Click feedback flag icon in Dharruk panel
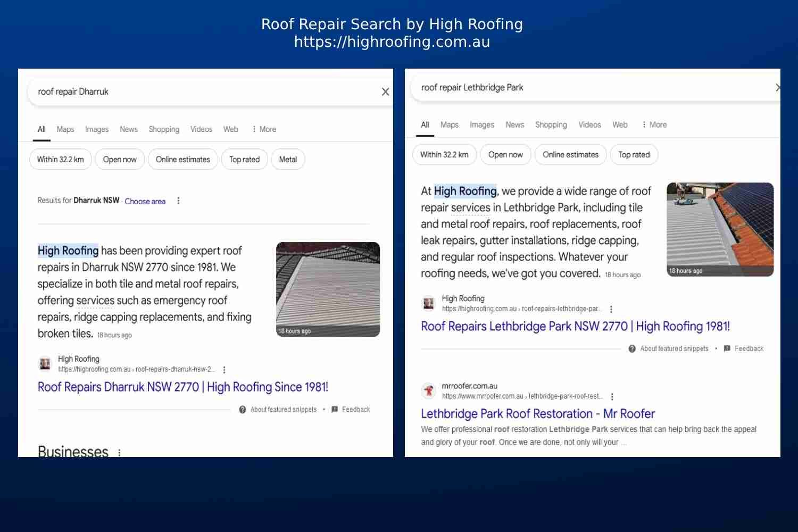 tap(335, 410)
